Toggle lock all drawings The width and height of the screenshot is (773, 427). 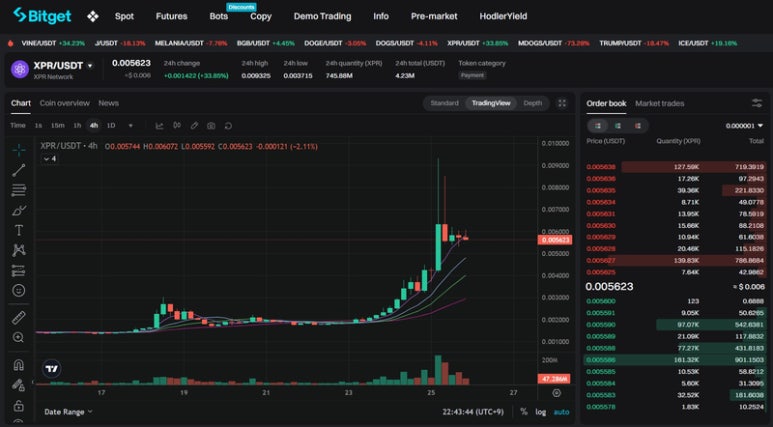tap(19, 405)
